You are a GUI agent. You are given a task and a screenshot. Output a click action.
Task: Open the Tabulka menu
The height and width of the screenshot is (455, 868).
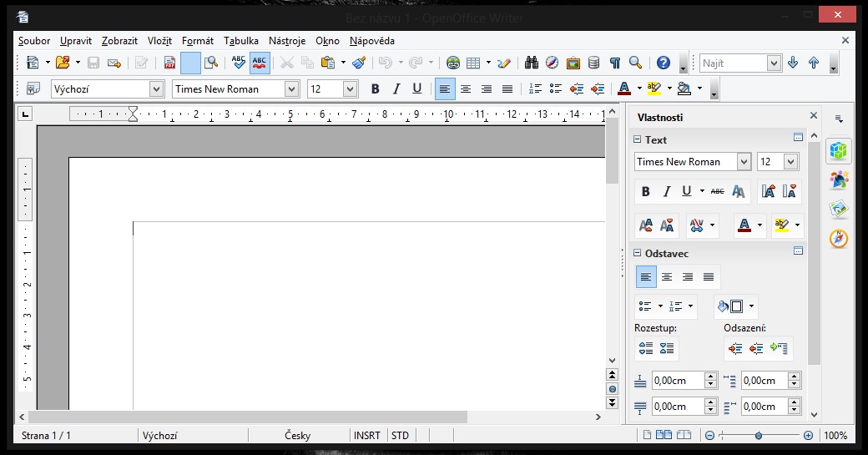pos(241,41)
